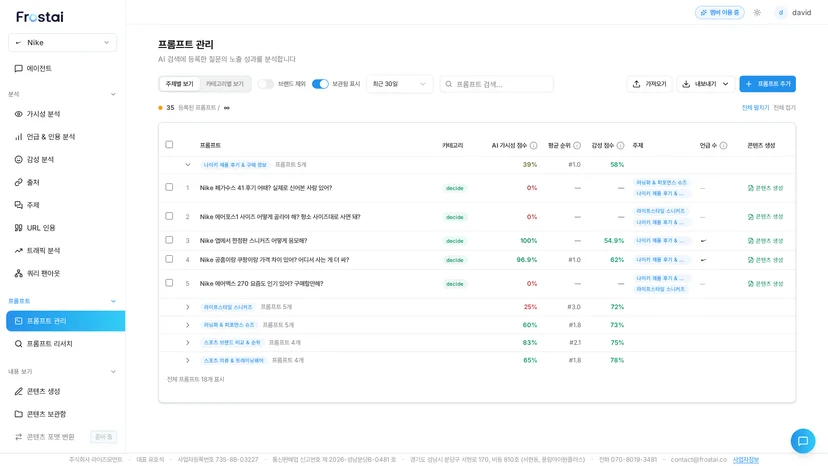Click the david user avatar
The image size is (828, 466).
coord(780,13)
